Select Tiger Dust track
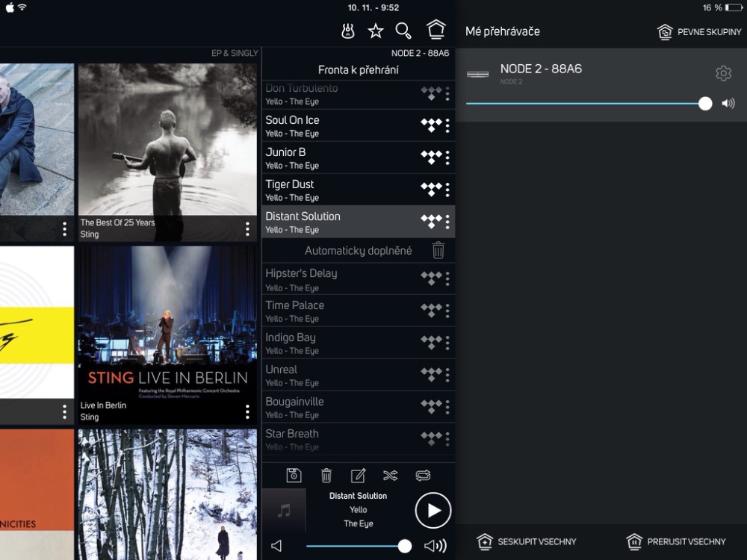The height and width of the screenshot is (560, 747). coord(359,190)
